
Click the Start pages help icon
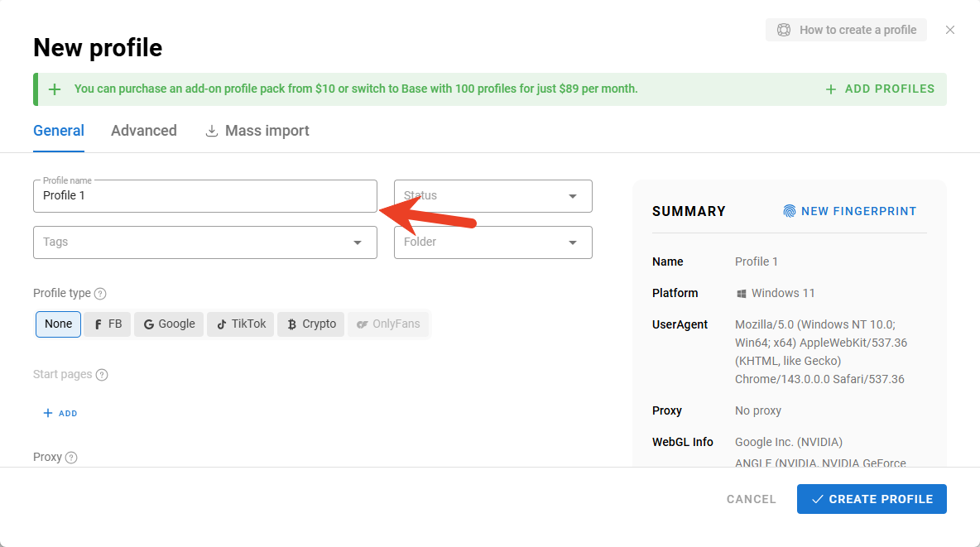[x=102, y=375]
